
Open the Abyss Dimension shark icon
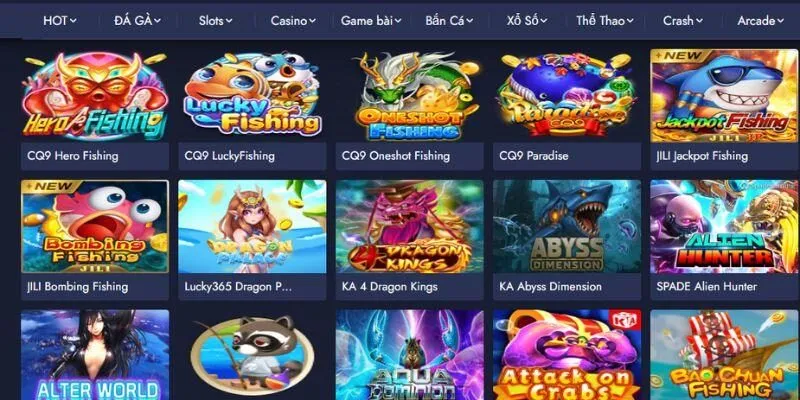[x=567, y=226]
